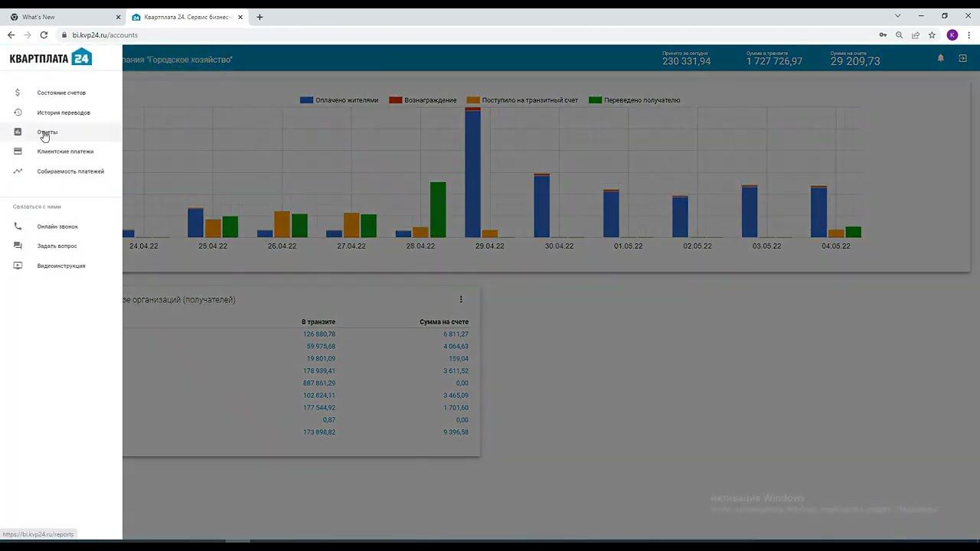The height and width of the screenshot is (551, 980).
Task: Click the Сумма на счете column header
Action: [444, 322]
